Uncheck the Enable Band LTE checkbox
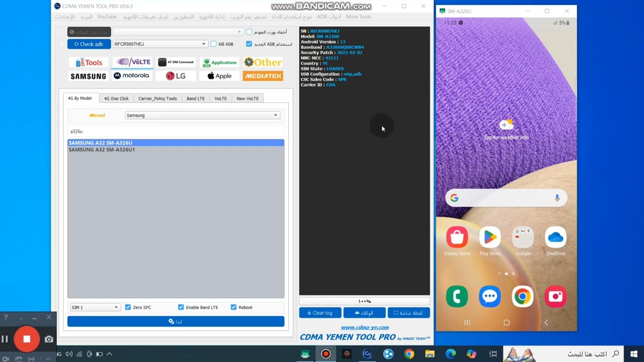644x362 pixels. (x=181, y=307)
